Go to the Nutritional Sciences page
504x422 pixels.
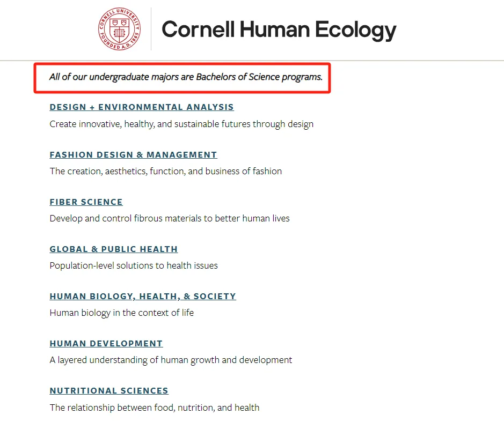(x=109, y=390)
